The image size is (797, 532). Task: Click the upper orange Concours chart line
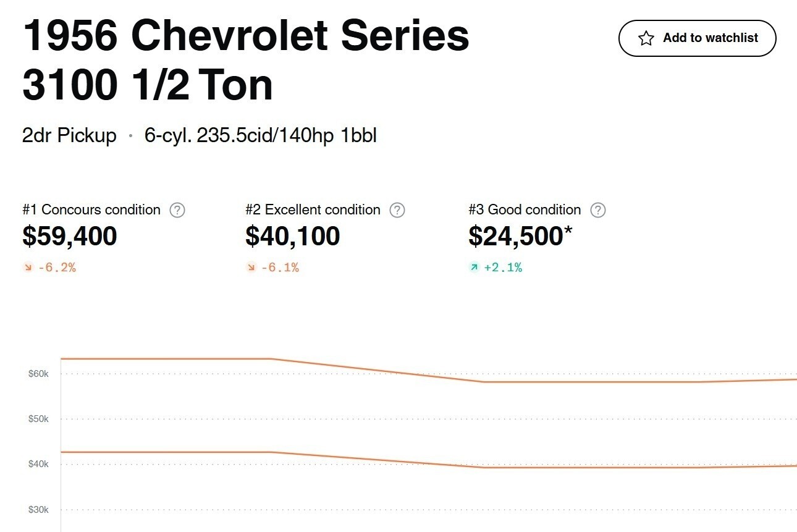click(167, 358)
